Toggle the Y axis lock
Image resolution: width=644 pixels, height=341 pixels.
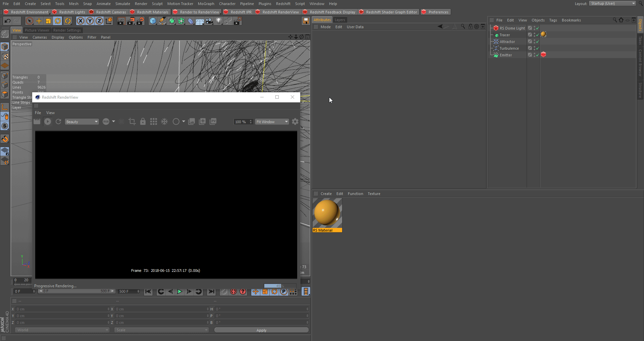[90, 21]
